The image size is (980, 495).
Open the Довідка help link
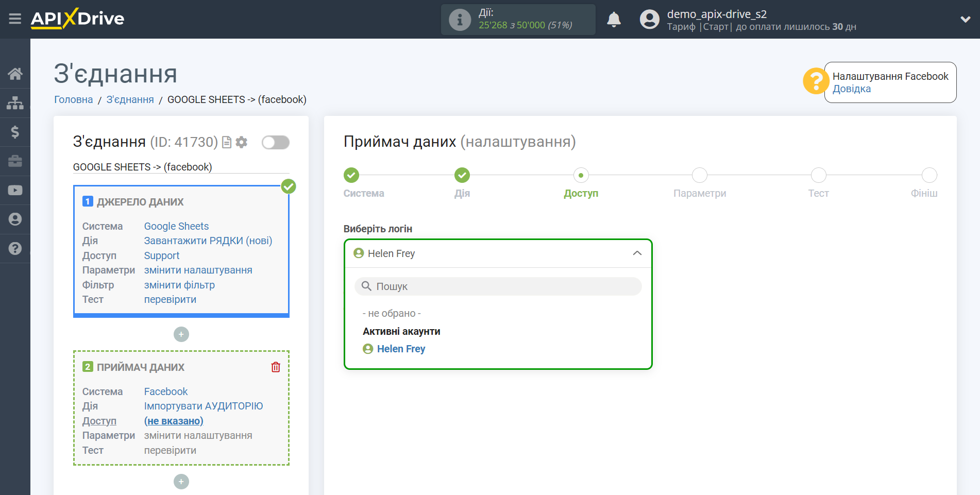[x=851, y=89]
